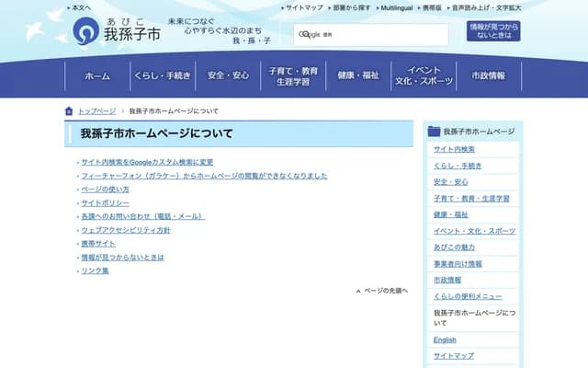
Task: Open the 市政情報 navigation tab
Action: (489, 76)
